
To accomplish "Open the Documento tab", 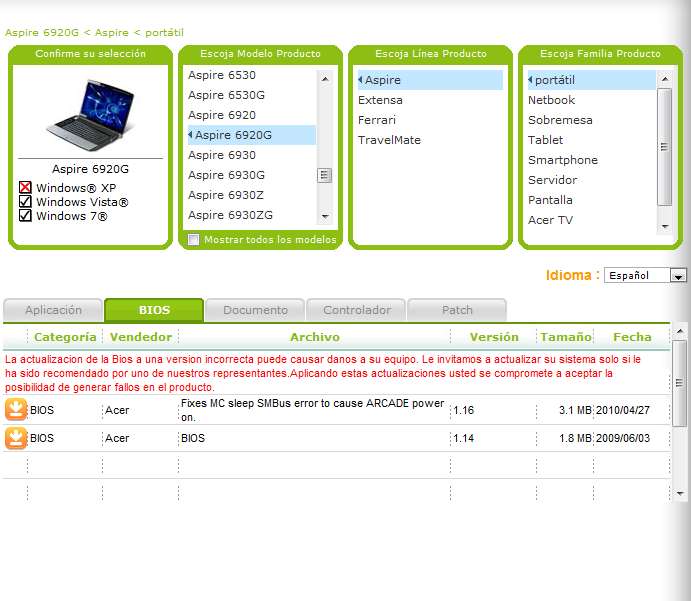I will (x=255, y=310).
